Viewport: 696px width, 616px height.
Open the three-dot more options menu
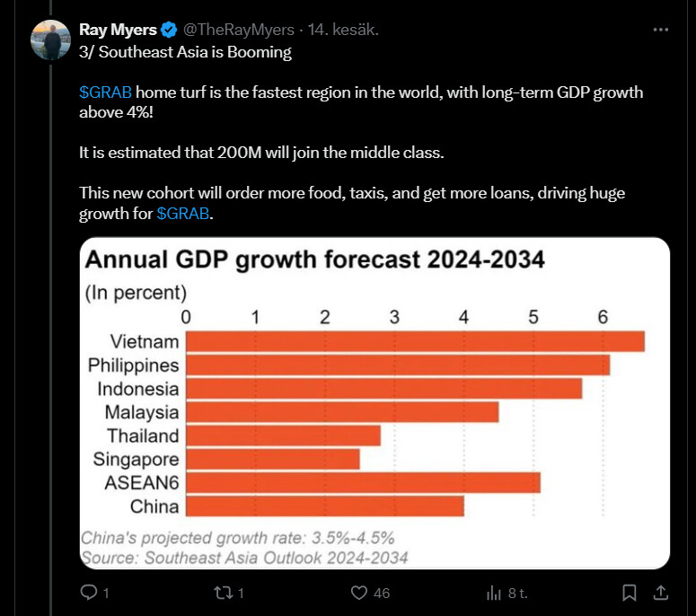pos(661,30)
